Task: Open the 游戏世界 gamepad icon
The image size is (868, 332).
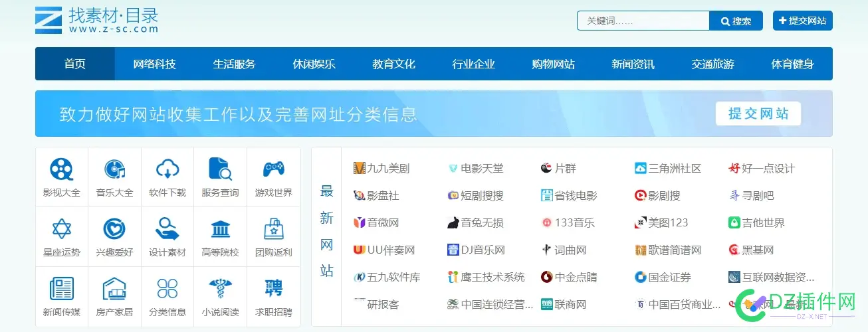Action: point(273,169)
